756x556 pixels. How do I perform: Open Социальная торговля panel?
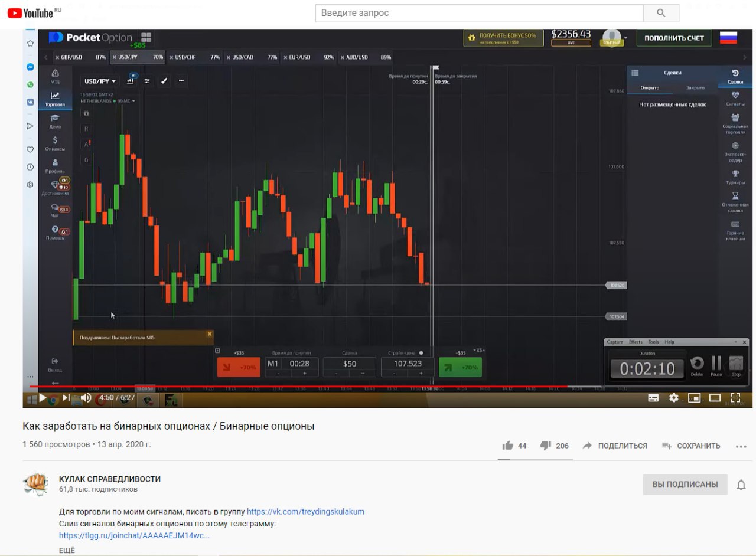coord(735,124)
